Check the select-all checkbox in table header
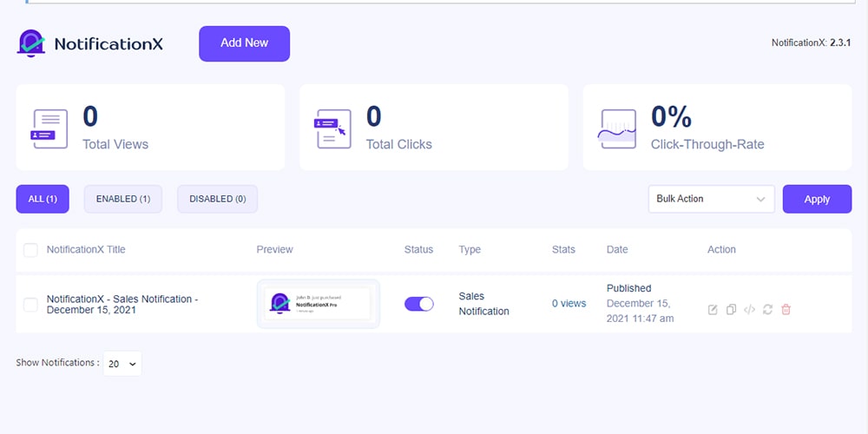The height and width of the screenshot is (434, 868). click(30, 250)
